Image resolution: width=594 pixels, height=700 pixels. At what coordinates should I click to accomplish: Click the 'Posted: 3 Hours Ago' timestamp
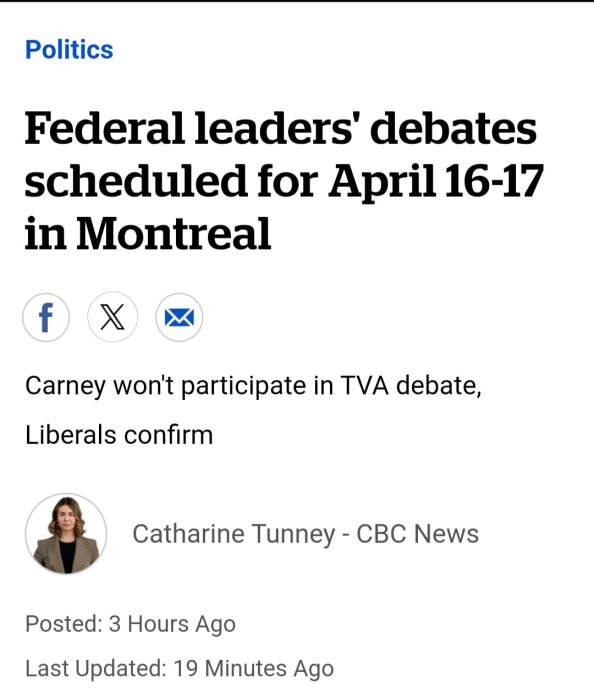pyautogui.click(x=130, y=624)
